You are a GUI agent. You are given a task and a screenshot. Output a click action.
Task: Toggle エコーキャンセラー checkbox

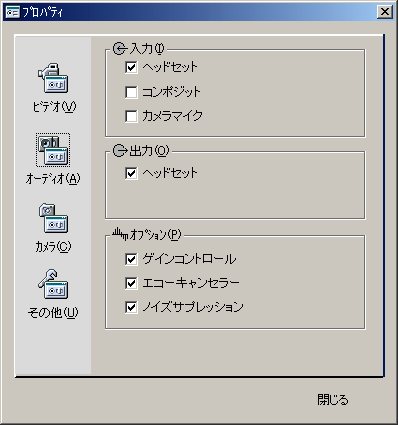pyautogui.click(x=131, y=283)
